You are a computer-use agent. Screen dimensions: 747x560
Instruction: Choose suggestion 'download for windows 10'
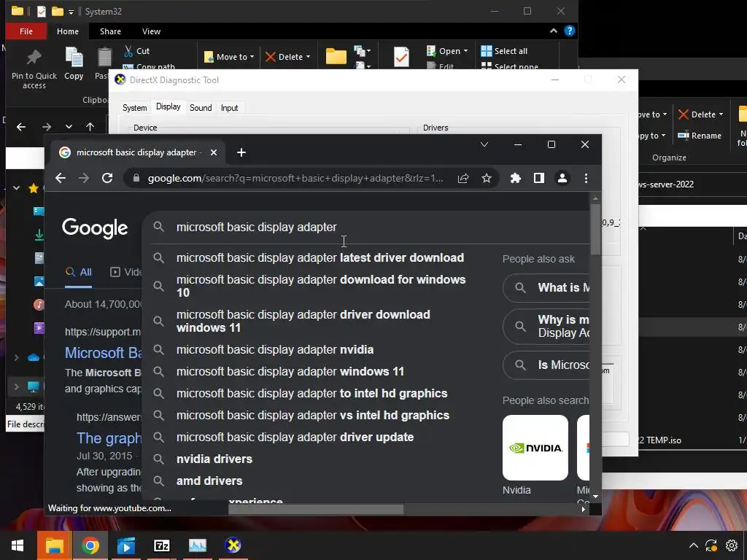[321, 286]
